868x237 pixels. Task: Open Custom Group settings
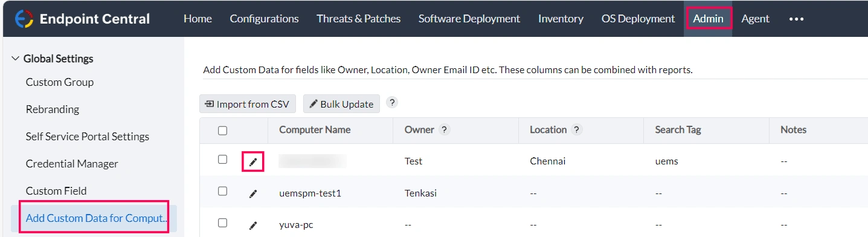click(x=60, y=82)
